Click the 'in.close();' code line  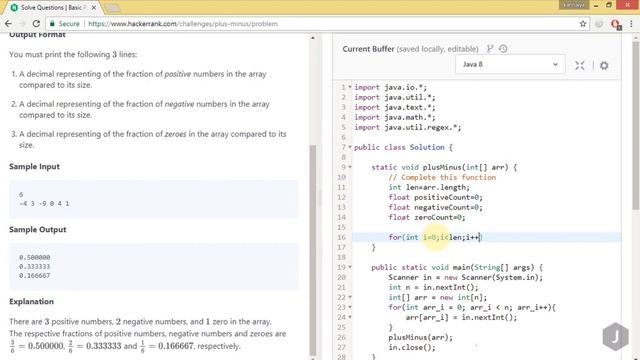pyautogui.click(x=412, y=347)
